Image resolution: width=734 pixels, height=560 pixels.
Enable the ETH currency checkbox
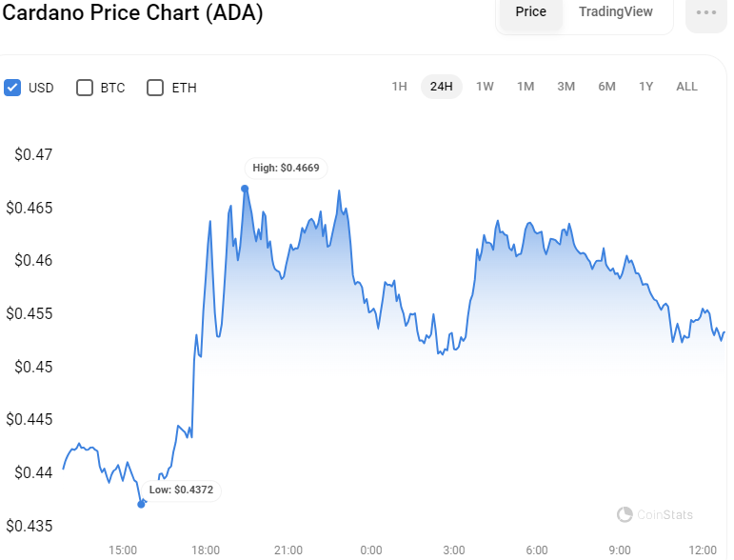coord(155,88)
